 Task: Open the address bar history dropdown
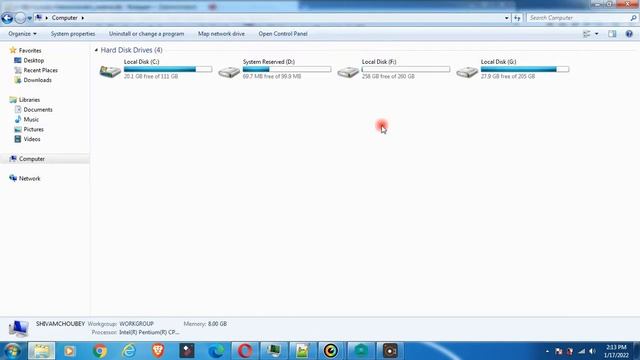point(507,18)
